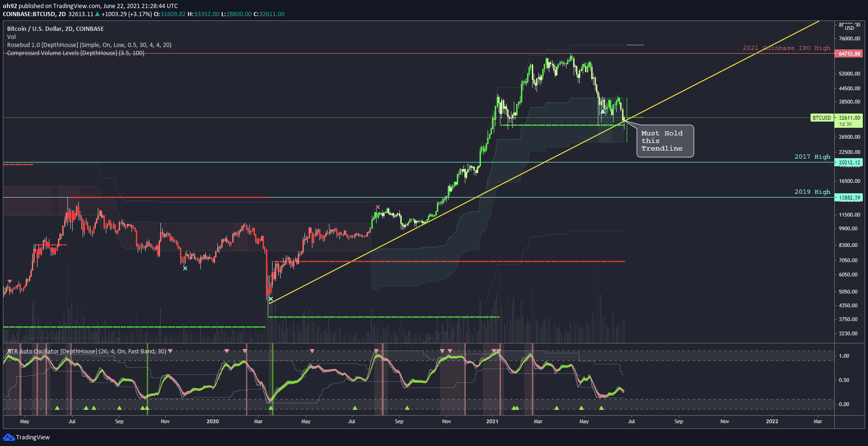Viewport: 868px width, 446px height.
Task: Click the 11500.00 price axis label
Action: pos(849,215)
